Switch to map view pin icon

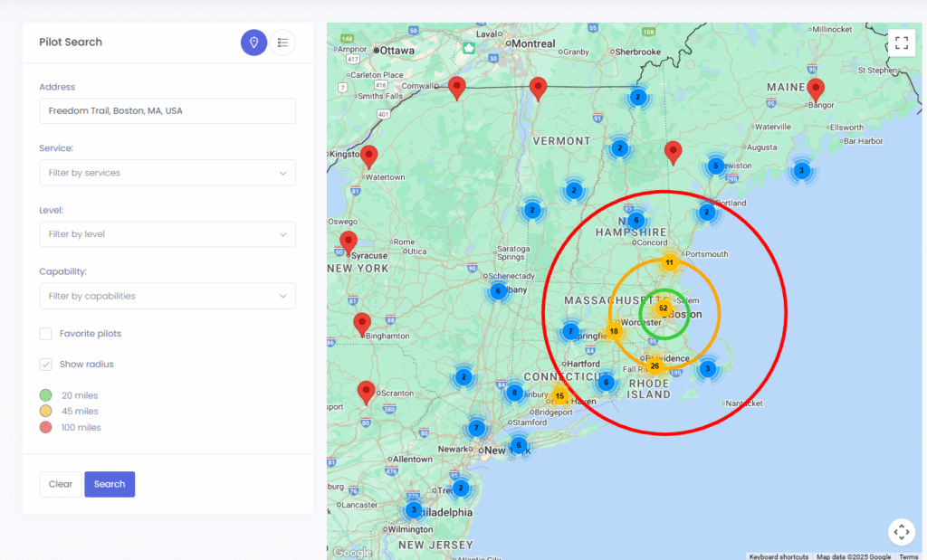click(253, 43)
